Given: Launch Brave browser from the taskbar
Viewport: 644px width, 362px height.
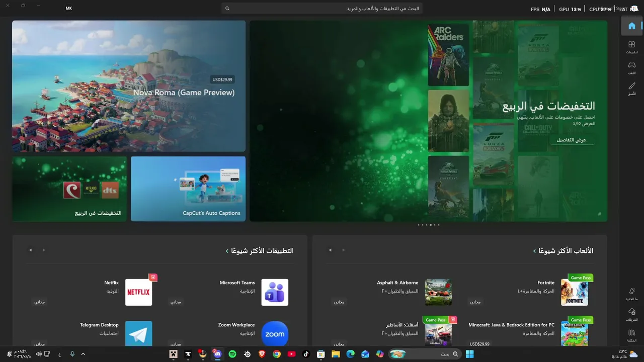Looking at the screenshot, I should tap(262, 354).
